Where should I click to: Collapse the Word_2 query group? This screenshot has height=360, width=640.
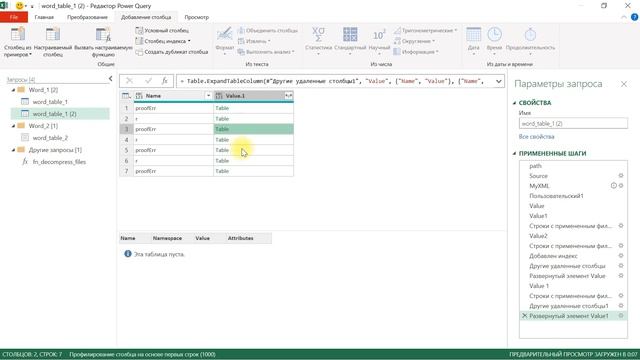(x=13, y=126)
